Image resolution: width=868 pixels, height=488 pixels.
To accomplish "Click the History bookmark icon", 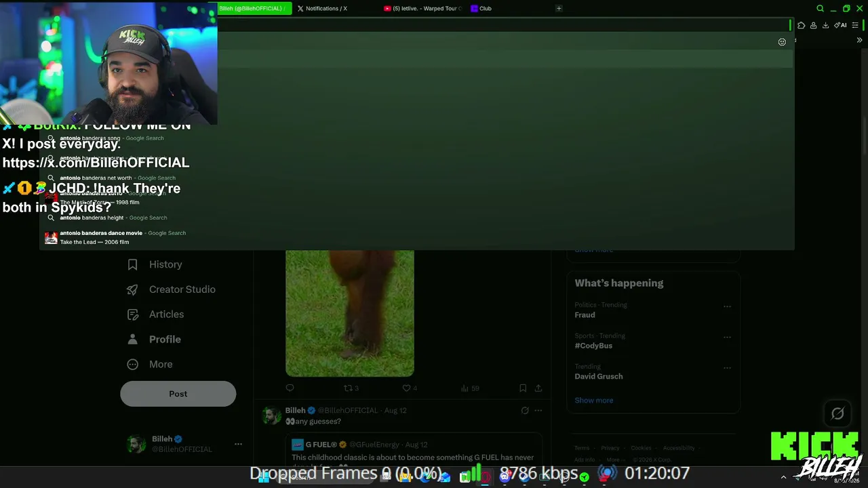I will point(133,264).
